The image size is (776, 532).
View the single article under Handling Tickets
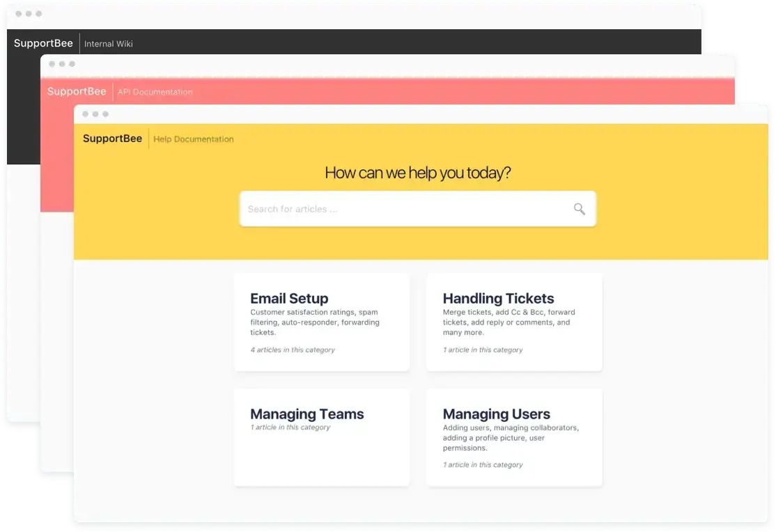click(482, 350)
